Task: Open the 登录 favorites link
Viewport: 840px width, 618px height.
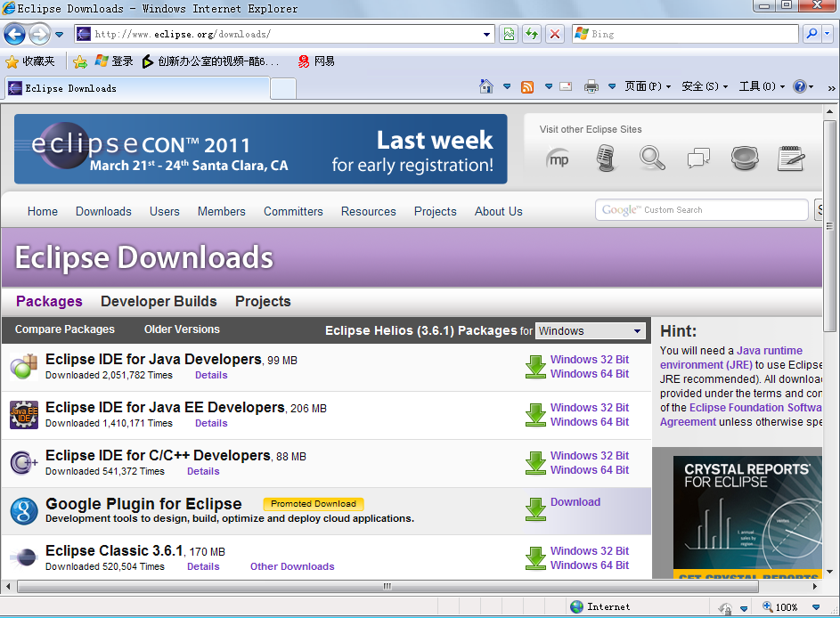Action: [x=113, y=61]
